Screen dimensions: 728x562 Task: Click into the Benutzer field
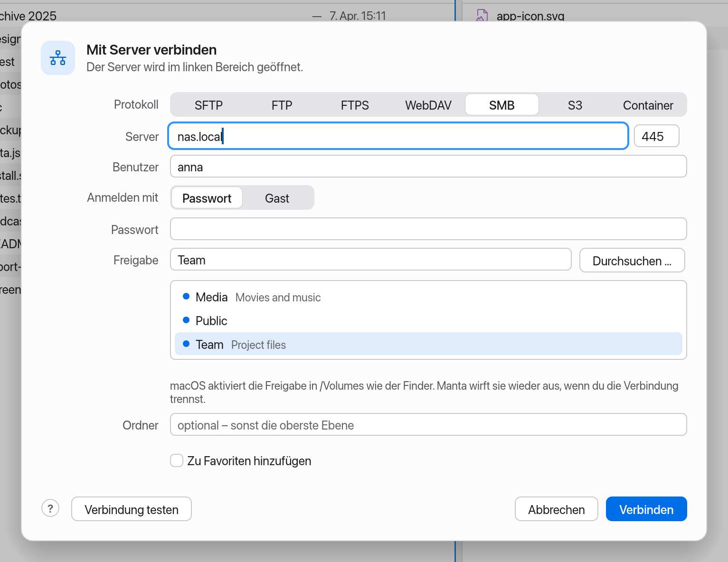point(428,167)
